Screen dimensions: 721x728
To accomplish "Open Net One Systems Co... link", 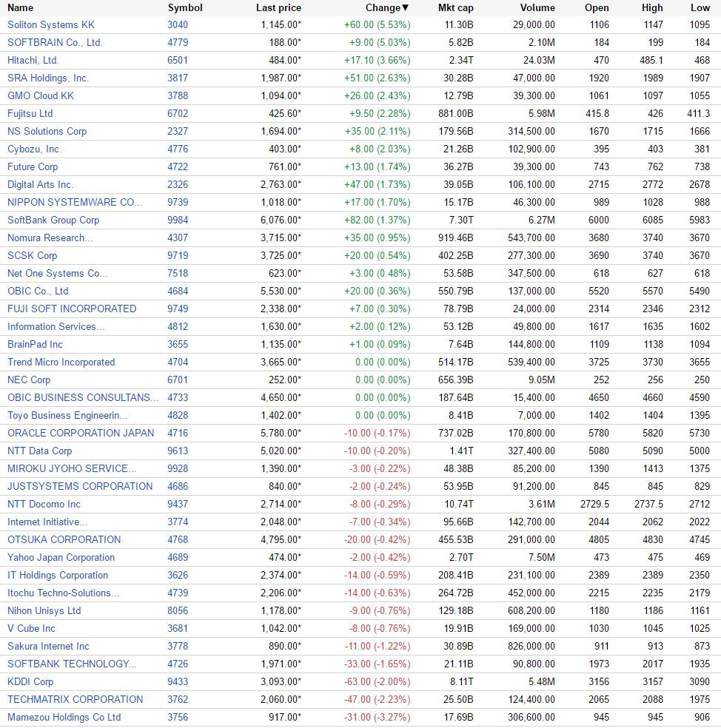I will coord(58,274).
